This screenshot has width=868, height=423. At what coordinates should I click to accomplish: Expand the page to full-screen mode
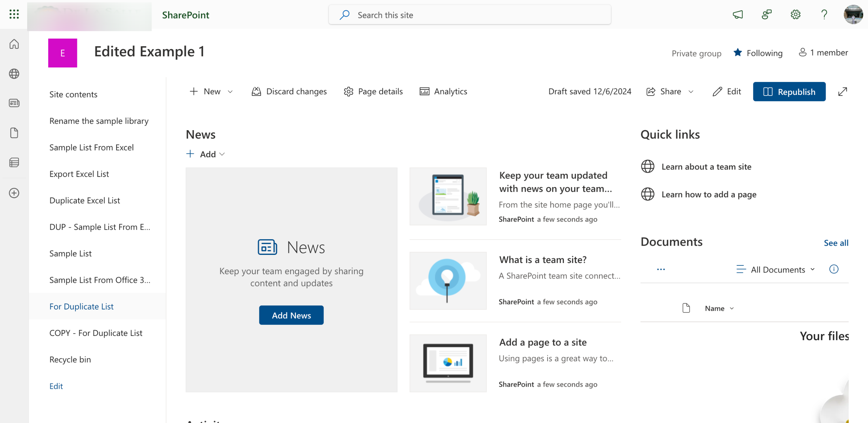click(842, 92)
